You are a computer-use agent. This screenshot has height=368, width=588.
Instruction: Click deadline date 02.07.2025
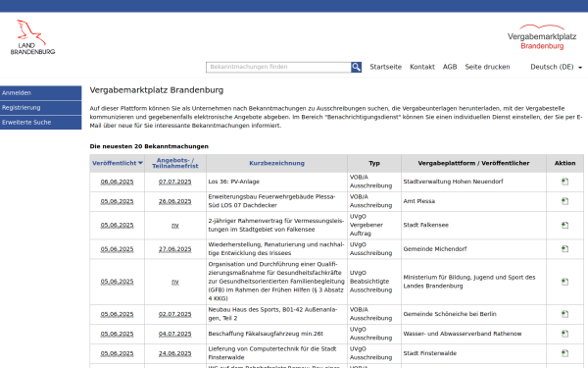[175, 314]
